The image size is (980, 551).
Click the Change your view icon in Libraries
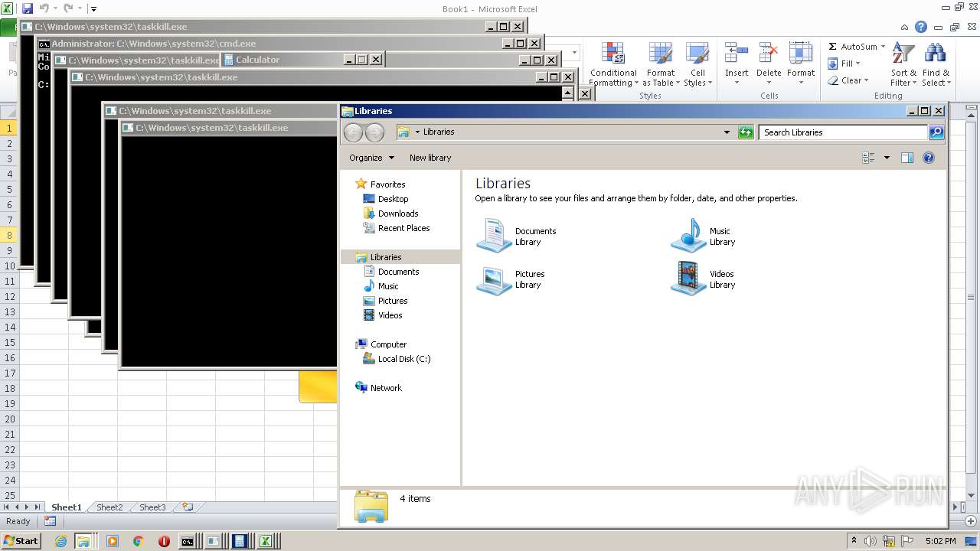(x=868, y=158)
